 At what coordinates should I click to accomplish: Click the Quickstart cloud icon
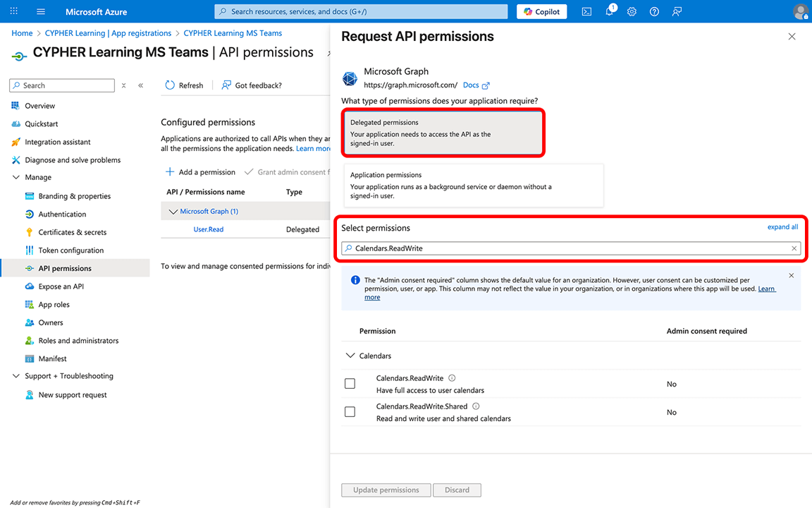pos(16,124)
